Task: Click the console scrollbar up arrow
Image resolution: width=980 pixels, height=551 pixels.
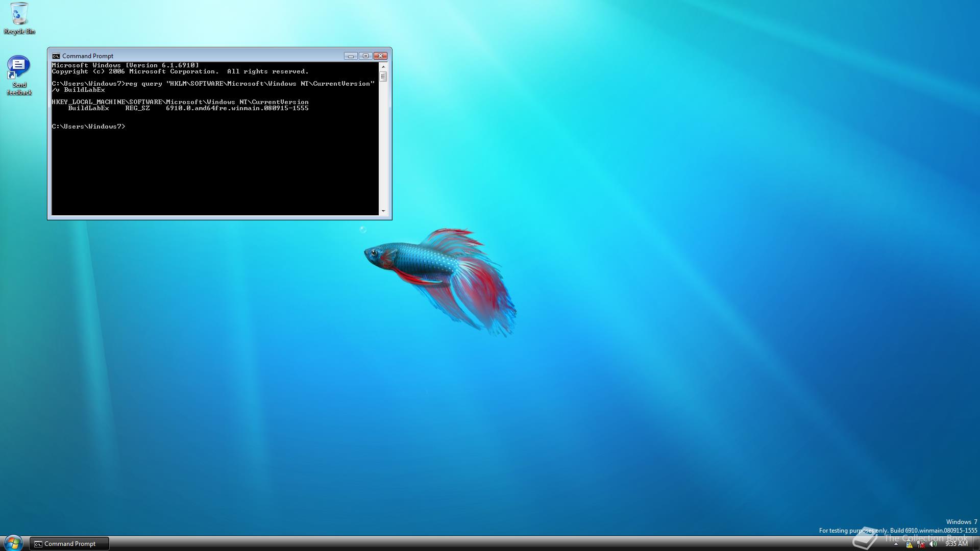Action: tap(383, 67)
